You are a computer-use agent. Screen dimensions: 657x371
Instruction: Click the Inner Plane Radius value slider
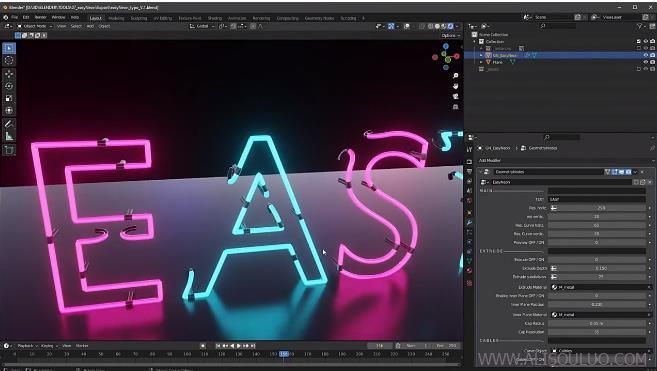click(598, 305)
